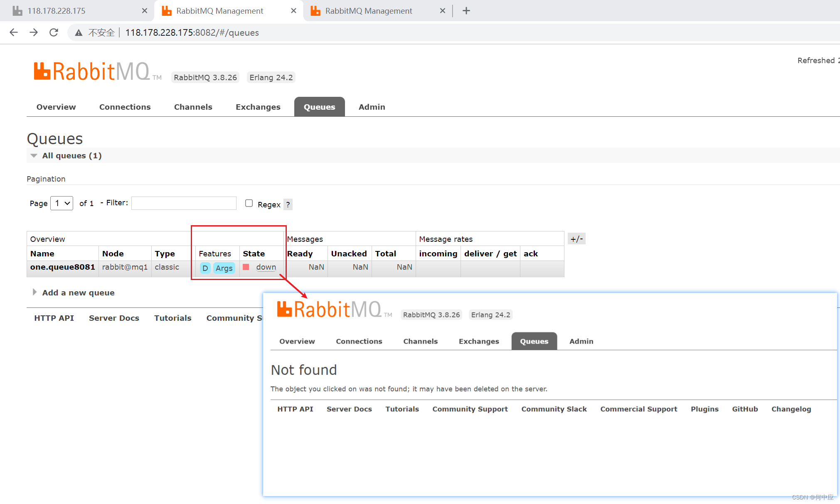Image resolution: width=840 pixels, height=504 pixels.
Task: Toggle the Regex checkbox
Action: point(249,203)
